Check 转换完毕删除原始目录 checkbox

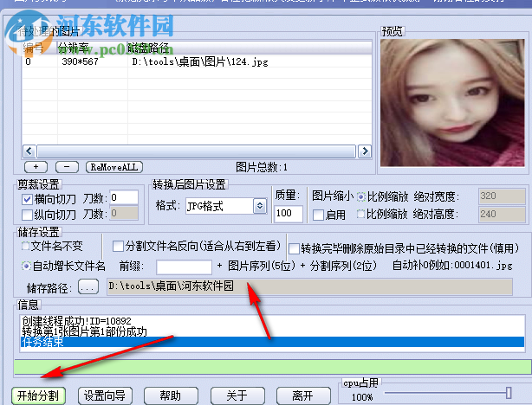click(x=294, y=248)
